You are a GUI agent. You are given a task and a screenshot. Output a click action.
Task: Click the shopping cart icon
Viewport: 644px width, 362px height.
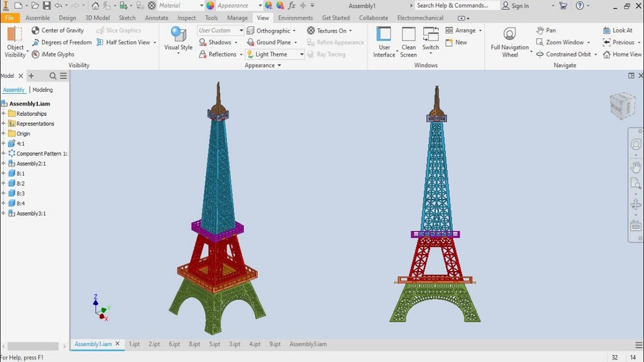click(563, 6)
